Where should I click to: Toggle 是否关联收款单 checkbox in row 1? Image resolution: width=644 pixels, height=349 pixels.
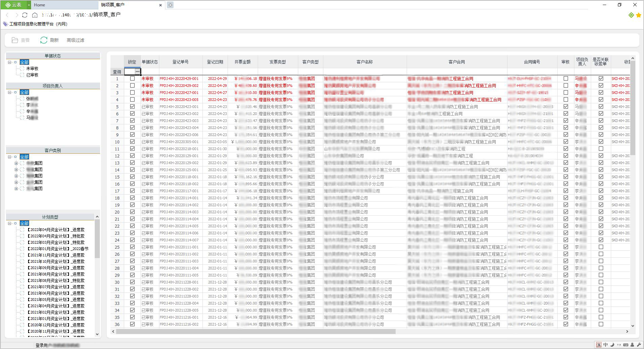[x=601, y=79]
